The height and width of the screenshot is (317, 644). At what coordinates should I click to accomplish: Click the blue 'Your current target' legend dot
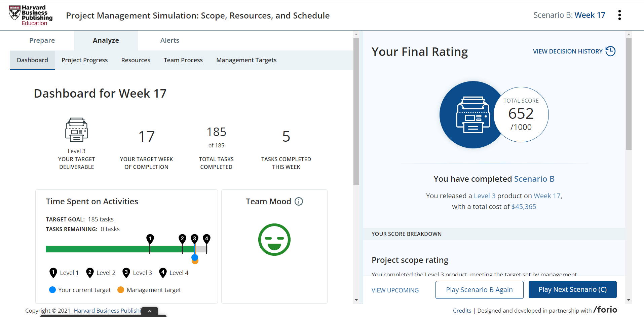(x=52, y=290)
